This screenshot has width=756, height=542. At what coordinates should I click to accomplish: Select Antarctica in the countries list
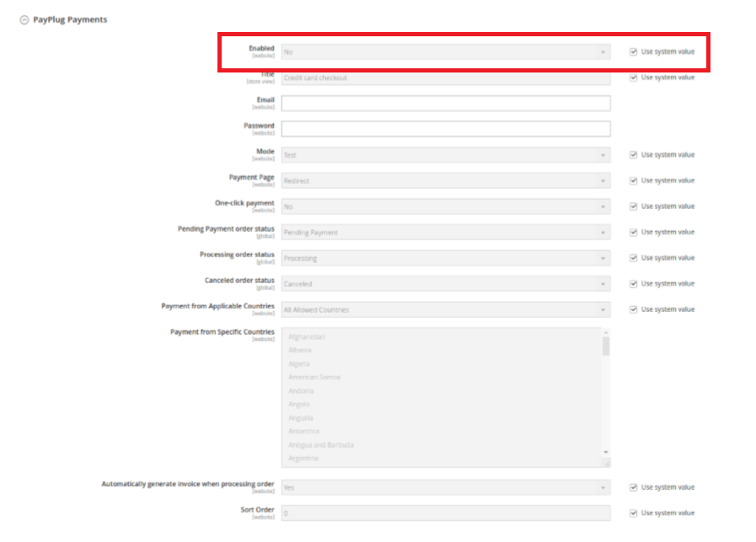coord(303,431)
